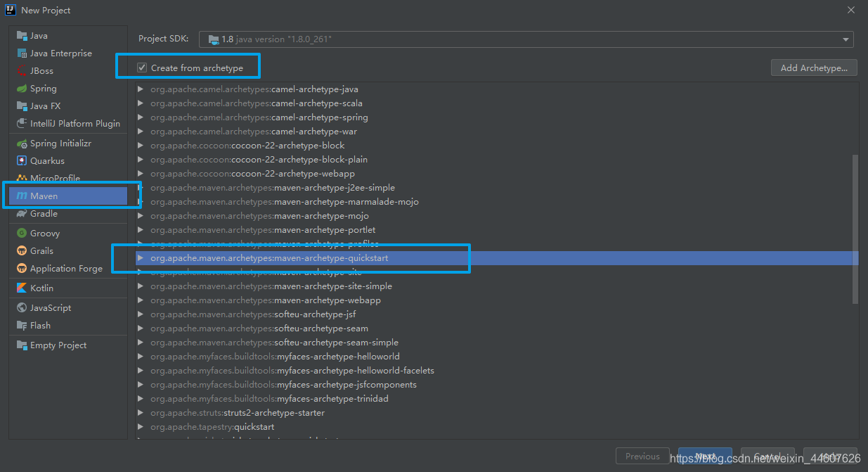Click the Add Archetype... button
This screenshot has width=868, height=472.
coord(814,68)
